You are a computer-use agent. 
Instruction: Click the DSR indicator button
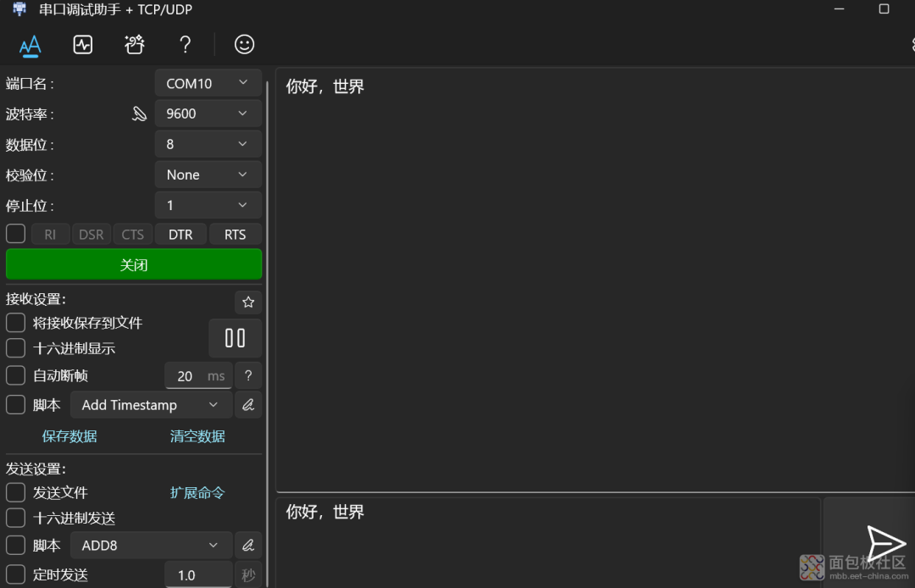click(91, 234)
